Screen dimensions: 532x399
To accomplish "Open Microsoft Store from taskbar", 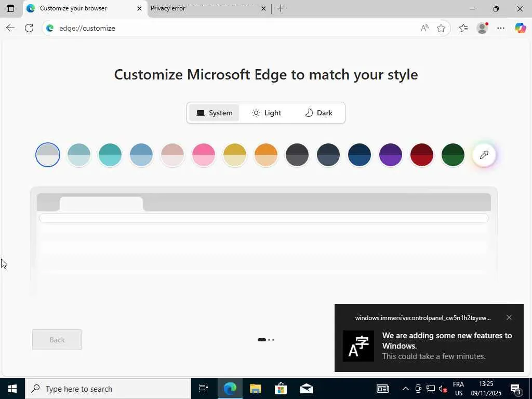I will pos(281,389).
